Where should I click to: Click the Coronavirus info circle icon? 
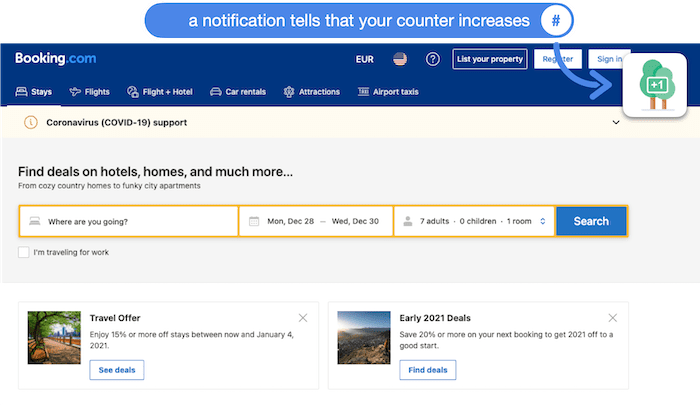tap(31, 122)
